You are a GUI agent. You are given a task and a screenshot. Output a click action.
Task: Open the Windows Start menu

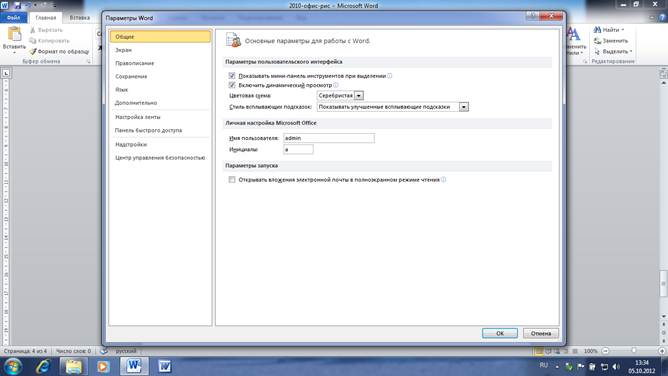click(x=13, y=367)
